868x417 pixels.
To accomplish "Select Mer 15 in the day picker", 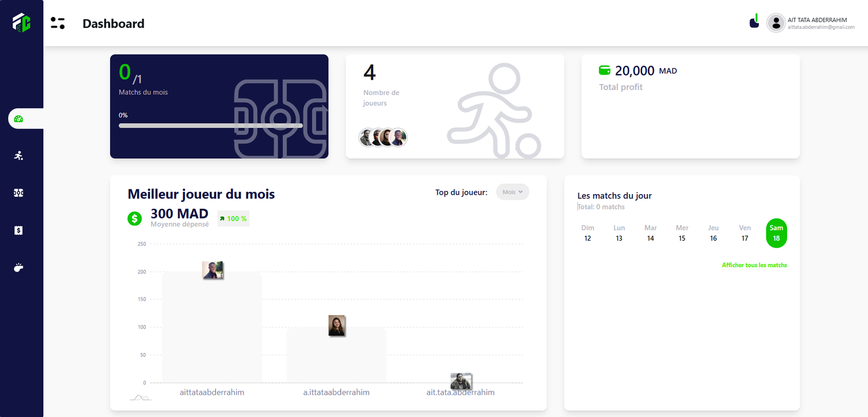I will click(x=682, y=233).
